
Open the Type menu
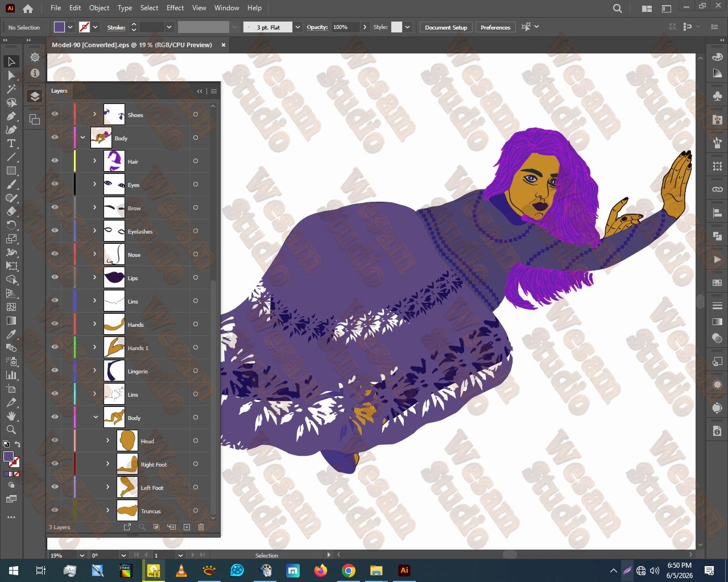tap(125, 8)
